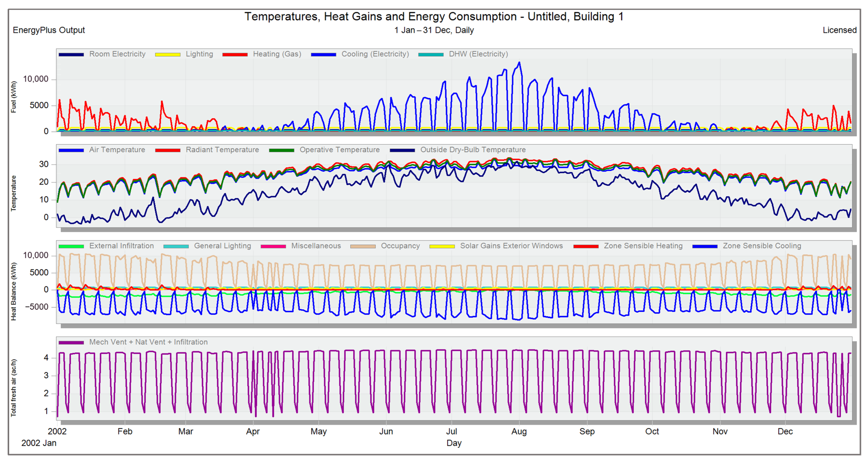Click the Temperature axis title
Viewport: 868px width, 464px height.
coord(13,193)
